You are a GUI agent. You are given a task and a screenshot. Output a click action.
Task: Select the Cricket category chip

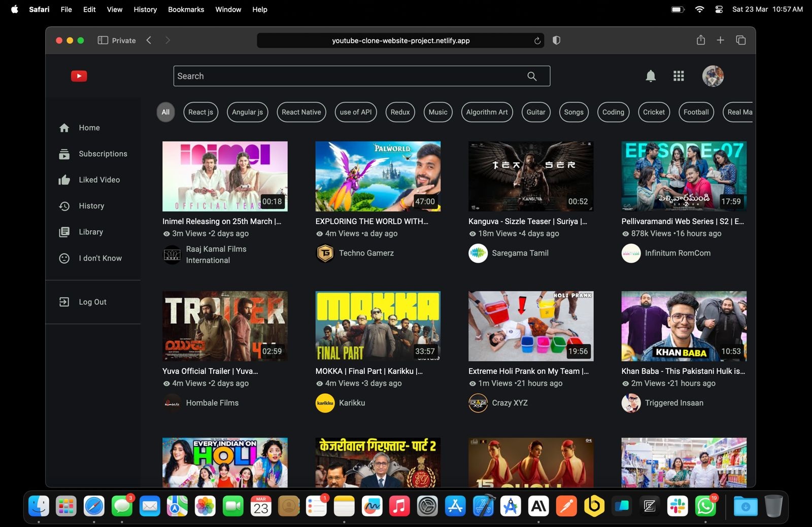point(653,112)
